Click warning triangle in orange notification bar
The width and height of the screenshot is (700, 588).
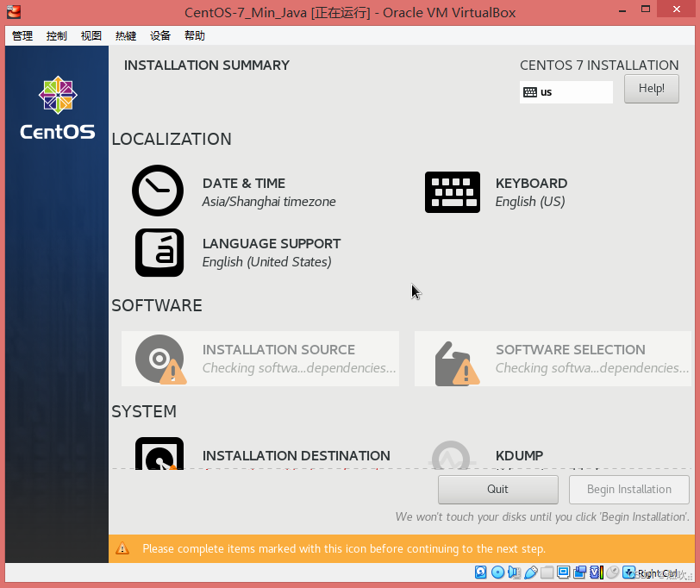pyautogui.click(x=122, y=548)
